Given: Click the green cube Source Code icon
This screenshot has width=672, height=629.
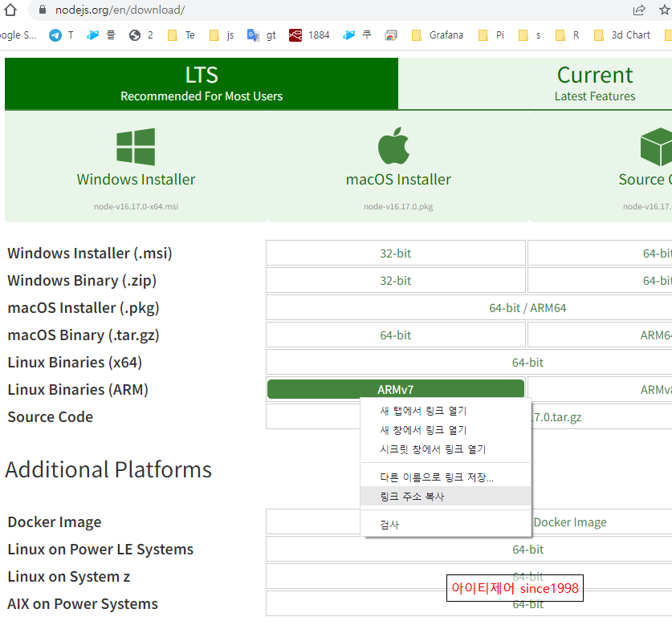Looking at the screenshot, I should pyautogui.click(x=656, y=147).
